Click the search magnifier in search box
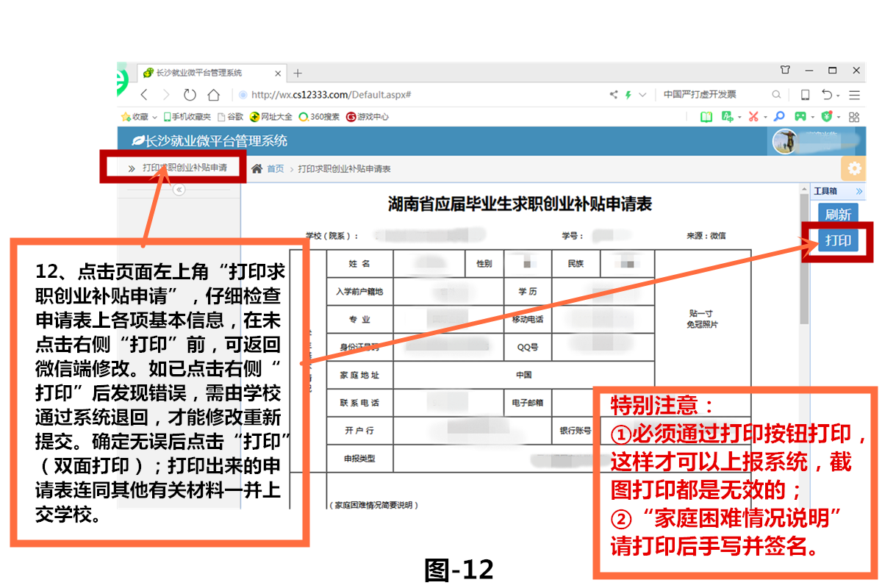Viewport: 882px width, 588px height. (x=776, y=95)
